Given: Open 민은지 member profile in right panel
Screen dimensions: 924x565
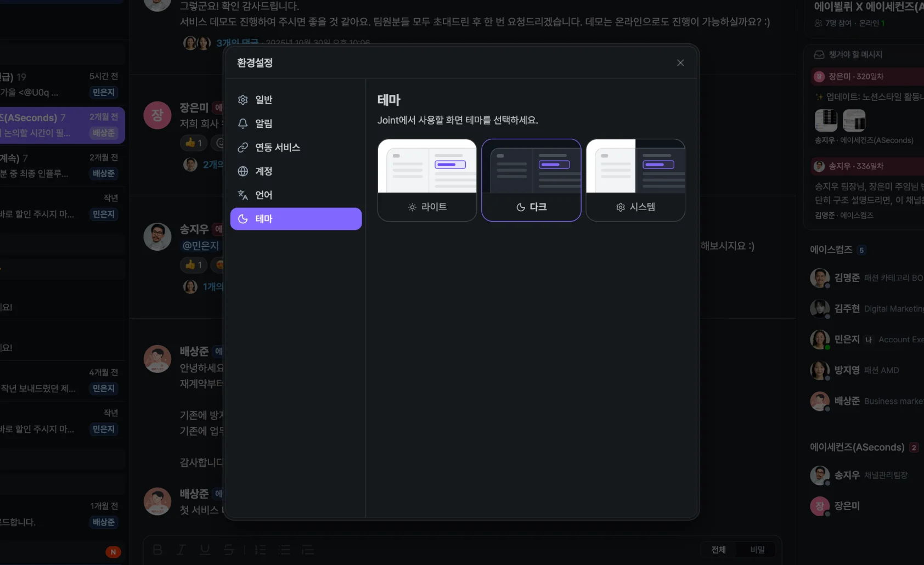Looking at the screenshot, I should click(867, 340).
